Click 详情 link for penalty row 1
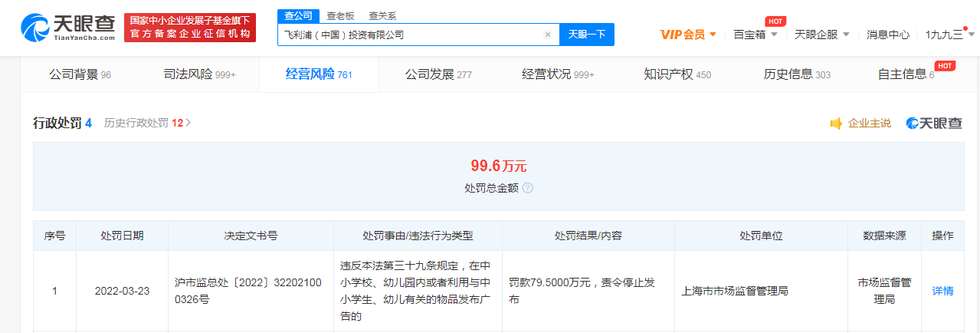This screenshot has height=333, width=980. [942, 291]
